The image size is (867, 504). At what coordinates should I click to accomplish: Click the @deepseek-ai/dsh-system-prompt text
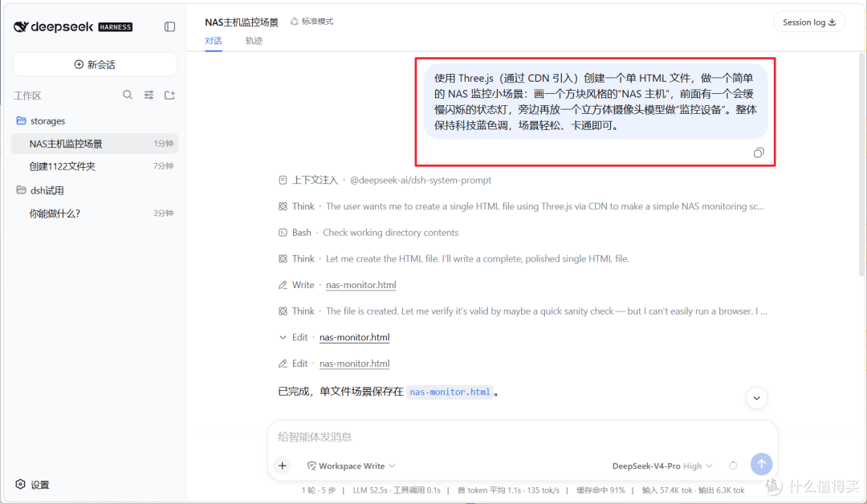[420, 180]
